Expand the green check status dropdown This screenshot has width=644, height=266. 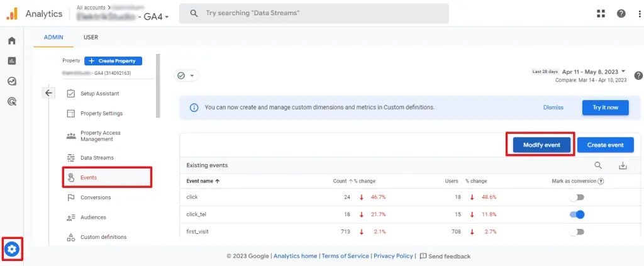[186, 75]
